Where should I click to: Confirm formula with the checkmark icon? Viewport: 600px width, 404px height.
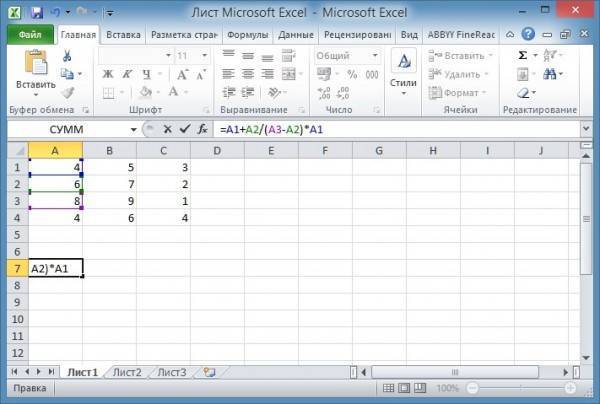coord(183,130)
